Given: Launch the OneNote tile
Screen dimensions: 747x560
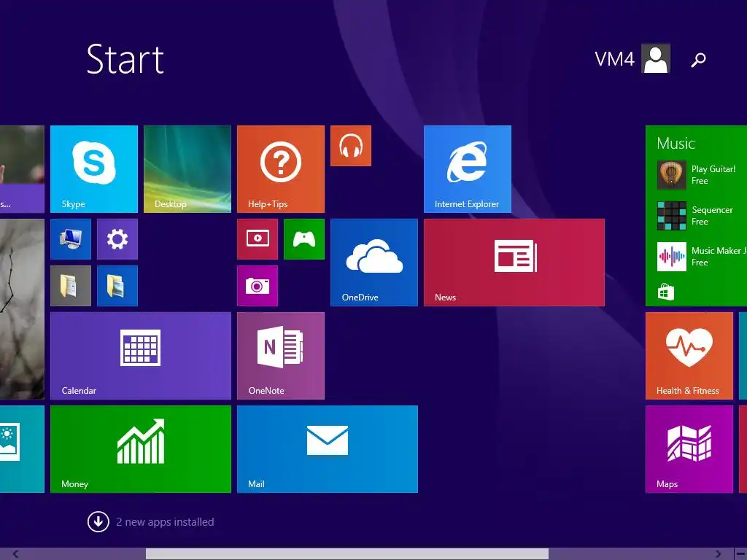Looking at the screenshot, I should [281, 356].
